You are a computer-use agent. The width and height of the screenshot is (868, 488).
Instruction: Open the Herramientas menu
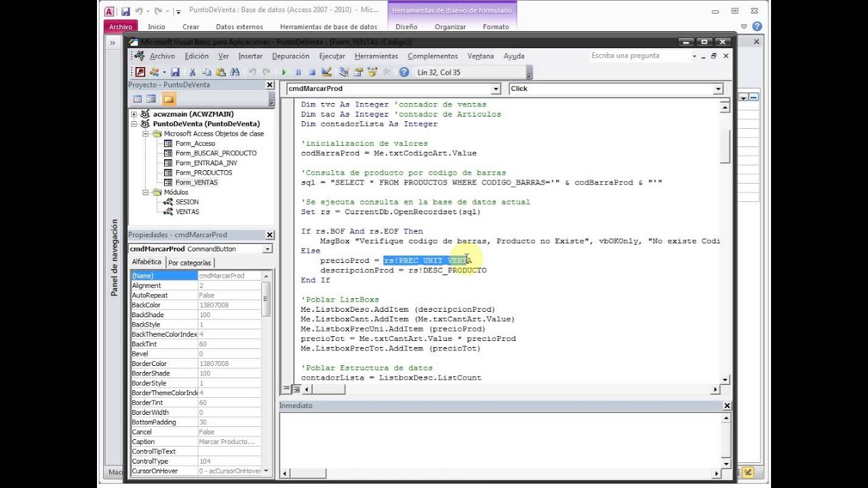376,56
